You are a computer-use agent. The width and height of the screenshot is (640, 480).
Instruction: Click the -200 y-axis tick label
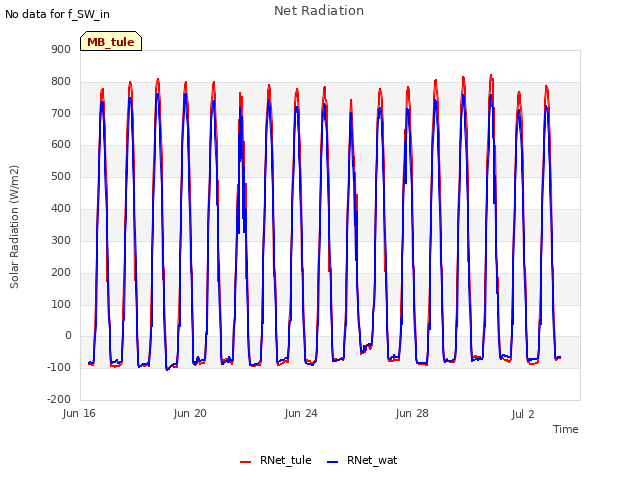coord(59,399)
